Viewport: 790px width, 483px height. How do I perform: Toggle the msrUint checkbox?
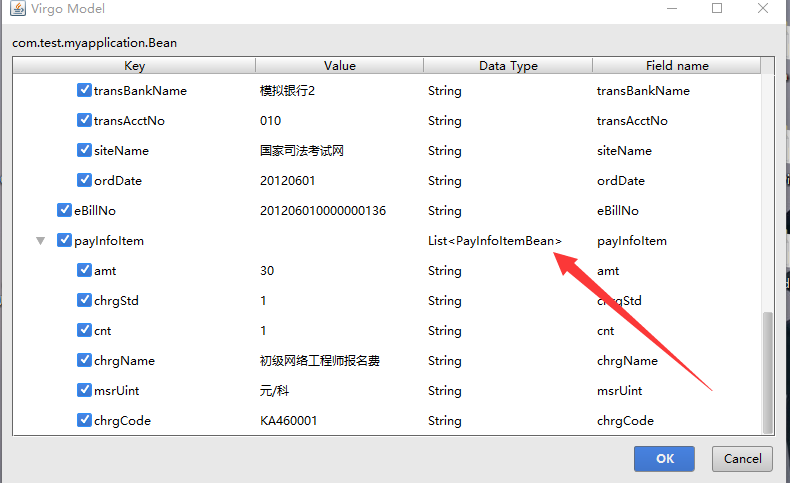click(x=84, y=390)
